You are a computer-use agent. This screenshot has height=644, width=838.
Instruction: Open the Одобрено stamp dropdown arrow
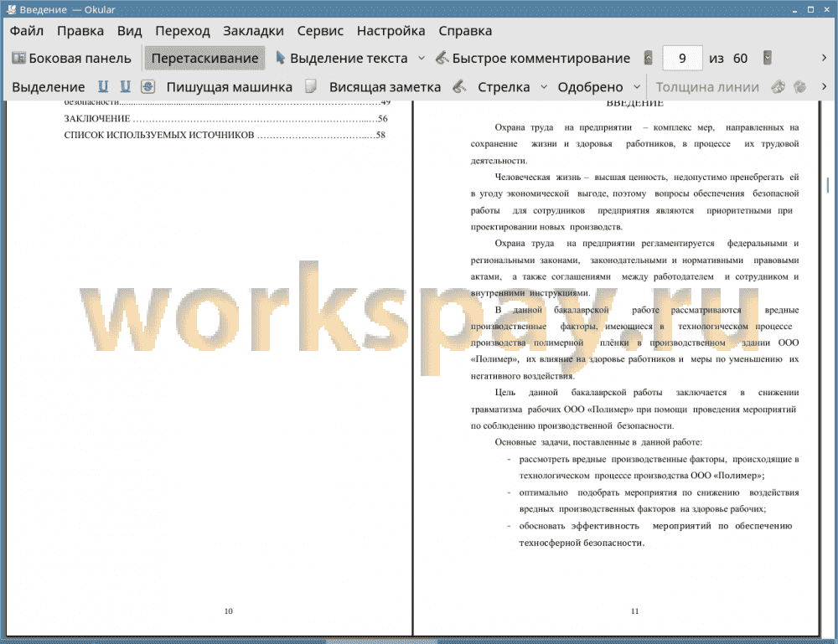[x=637, y=86]
